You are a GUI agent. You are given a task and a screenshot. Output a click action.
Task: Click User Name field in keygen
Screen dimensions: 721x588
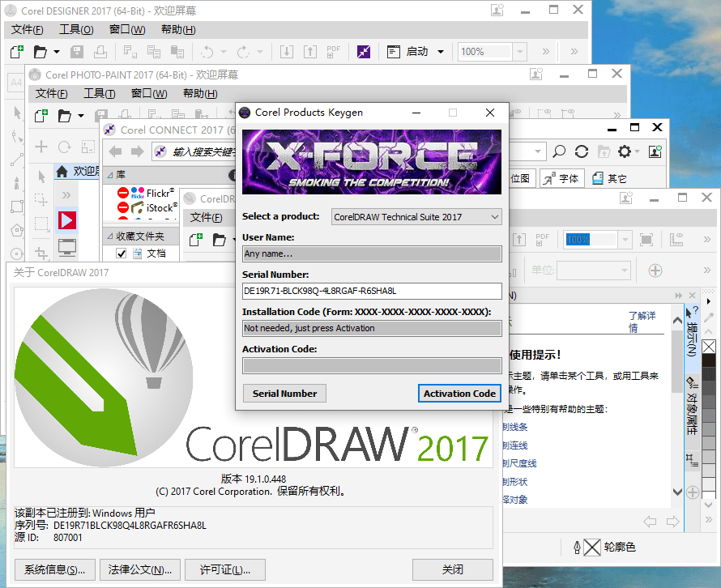click(x=372, y=254)
